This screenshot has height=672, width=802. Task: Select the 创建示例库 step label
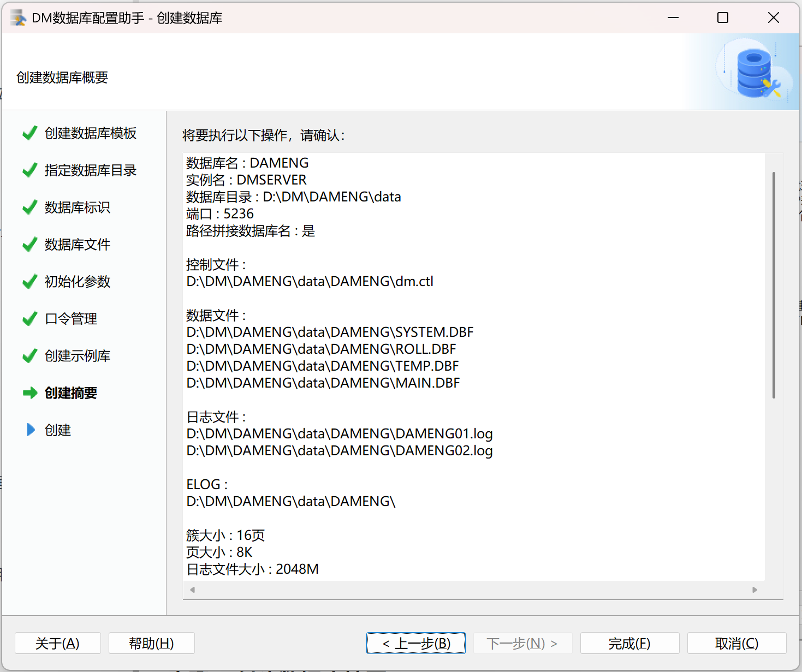(78, 356)
